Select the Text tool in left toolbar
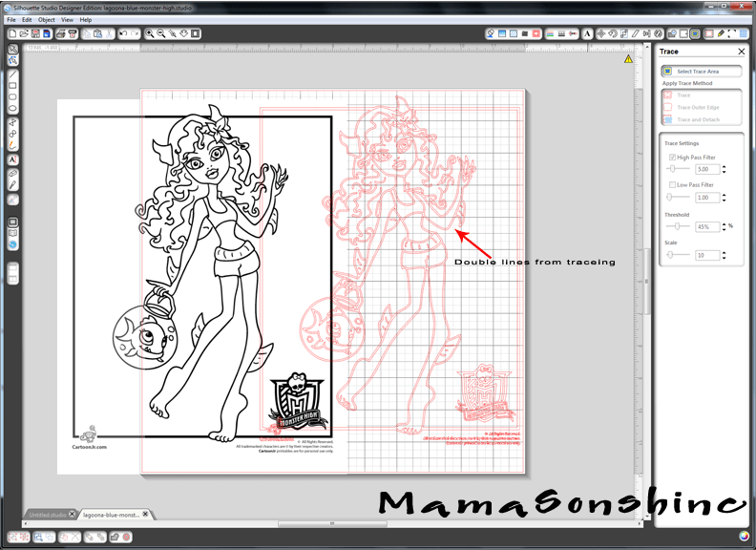 pos(13,159)
